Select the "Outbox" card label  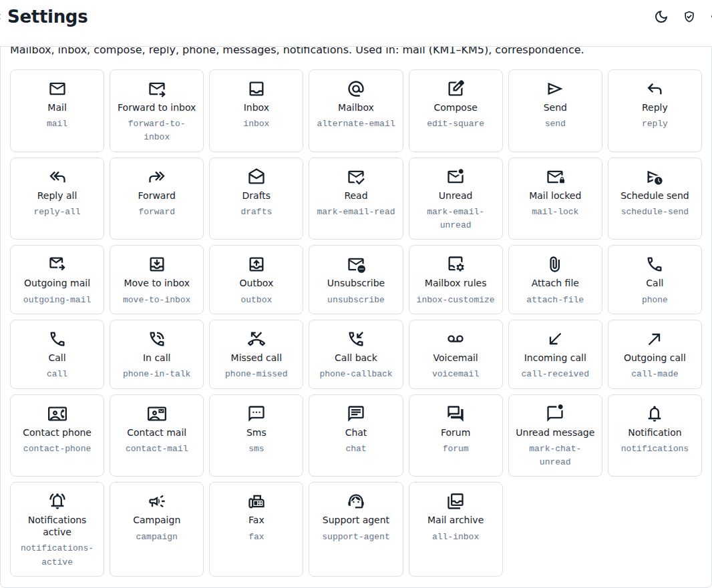pyautogui.click(x=256, y=283)
